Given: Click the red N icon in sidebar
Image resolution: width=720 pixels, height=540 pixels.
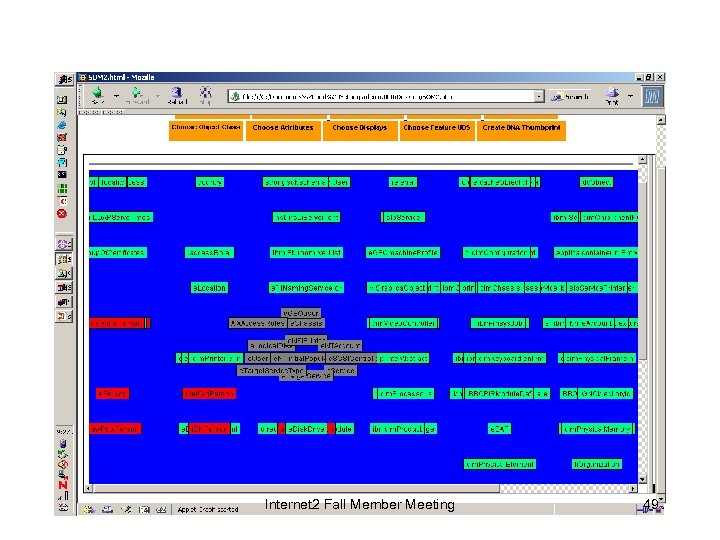Looking at the screenshot, I should [x=63, y=485].
